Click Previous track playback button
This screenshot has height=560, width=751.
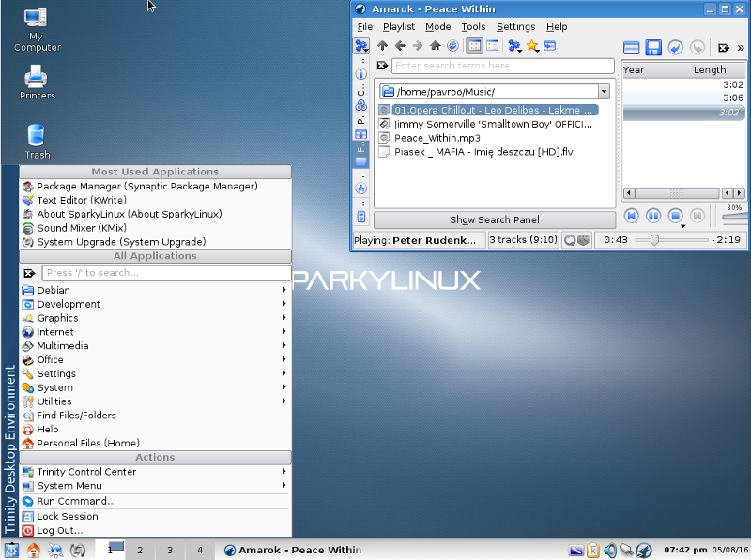click(631, 216)
